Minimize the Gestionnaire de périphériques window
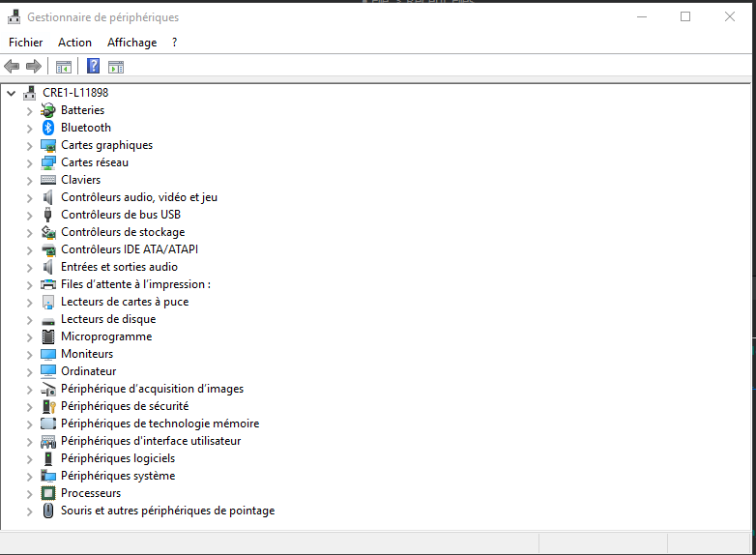756x555 pixels. [642, 16]
